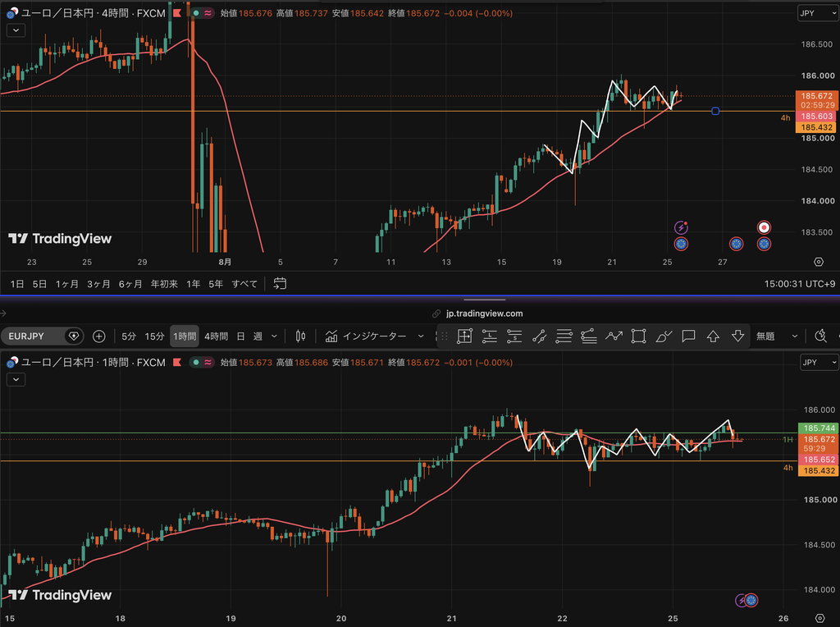Set range to 年初来

164,283
